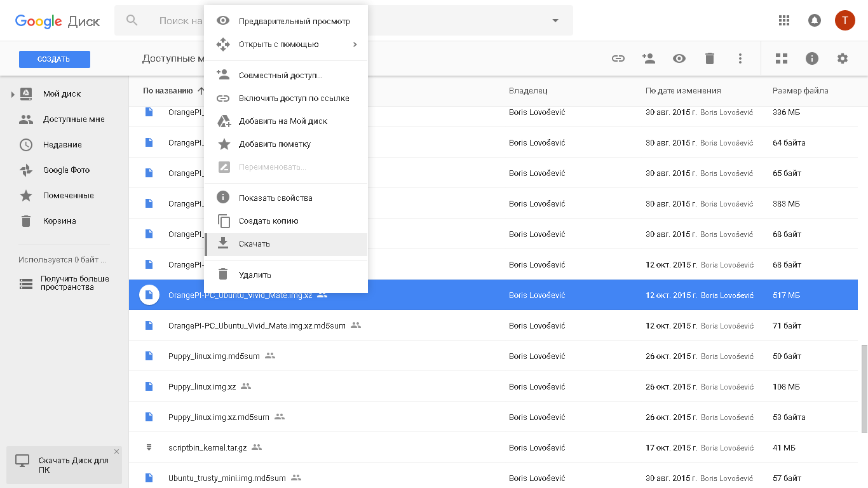Select Ubuntu_trusty_mini.img.md5sum file
Screen dimensions: 868x488
coord(493,477)
